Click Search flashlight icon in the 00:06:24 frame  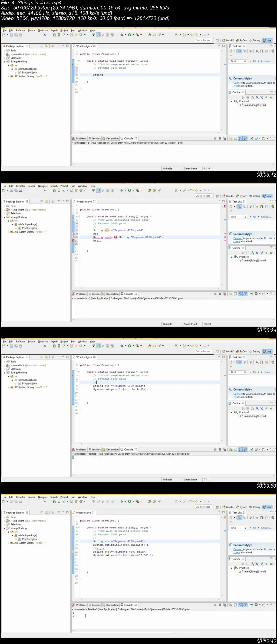(160, 190)
